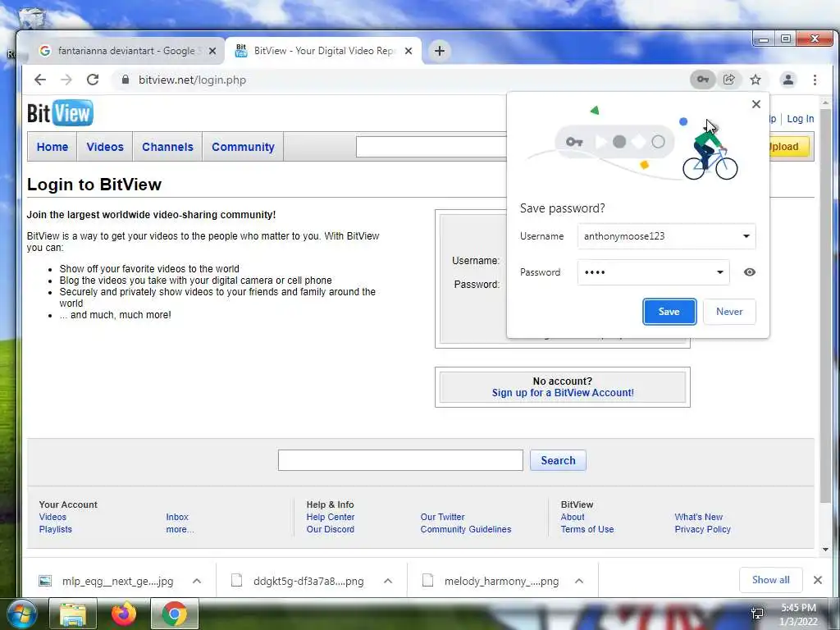This screenshot has width=840, height=630.
Task: Click the padlock site info icon
Action: click(126, 80)
